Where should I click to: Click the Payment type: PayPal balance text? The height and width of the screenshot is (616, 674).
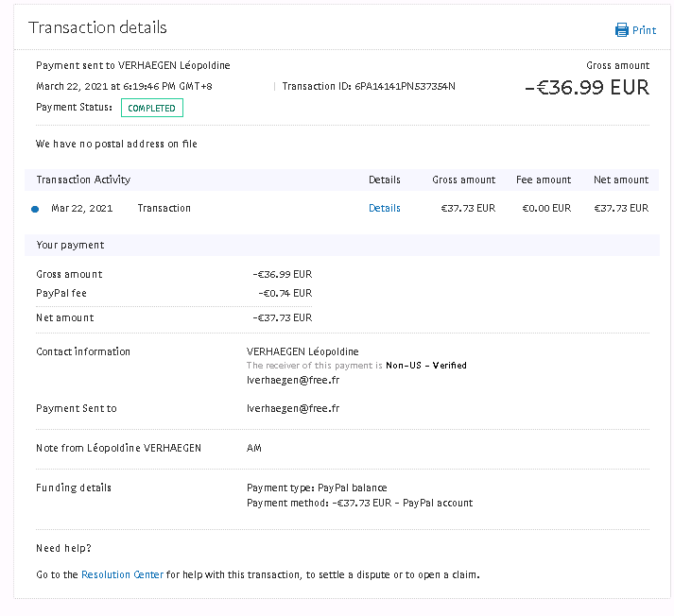click(x=317, y=488)
